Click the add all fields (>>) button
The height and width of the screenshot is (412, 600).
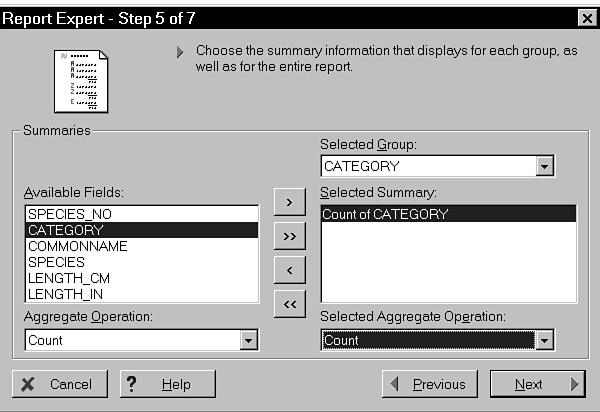point(289,236)
